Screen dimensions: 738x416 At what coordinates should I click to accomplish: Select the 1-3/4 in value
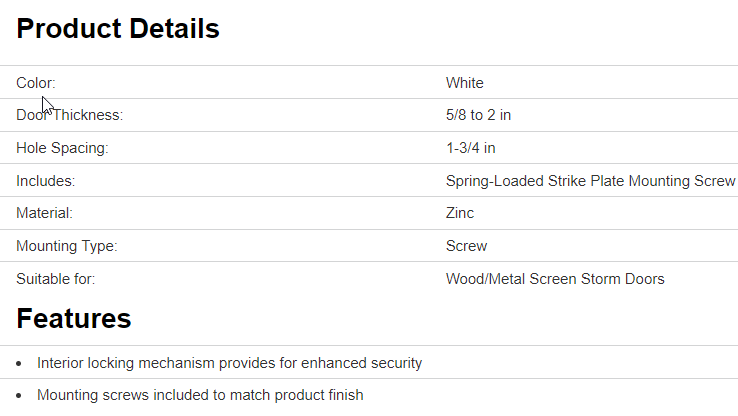pos(471,148)
